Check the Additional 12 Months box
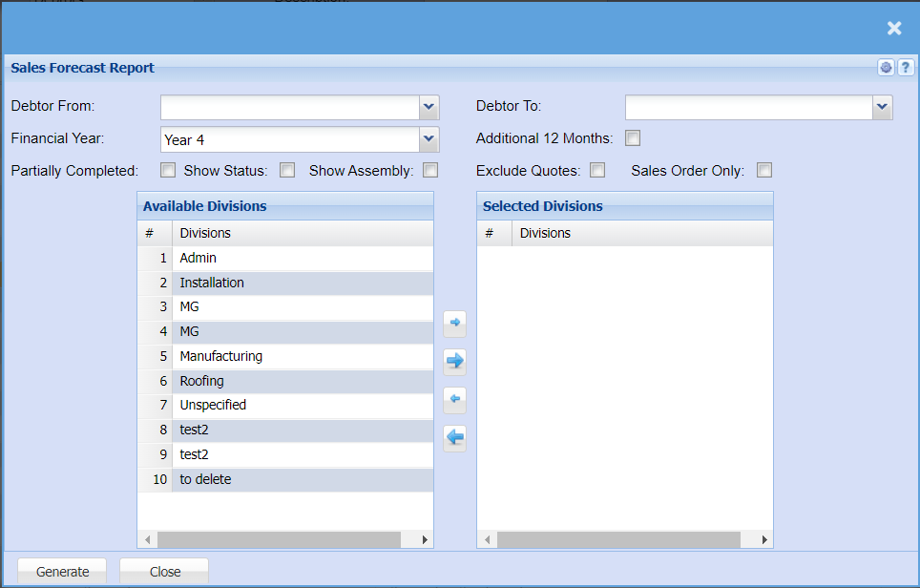Screen dimensions: 920x588 [633, 138]
